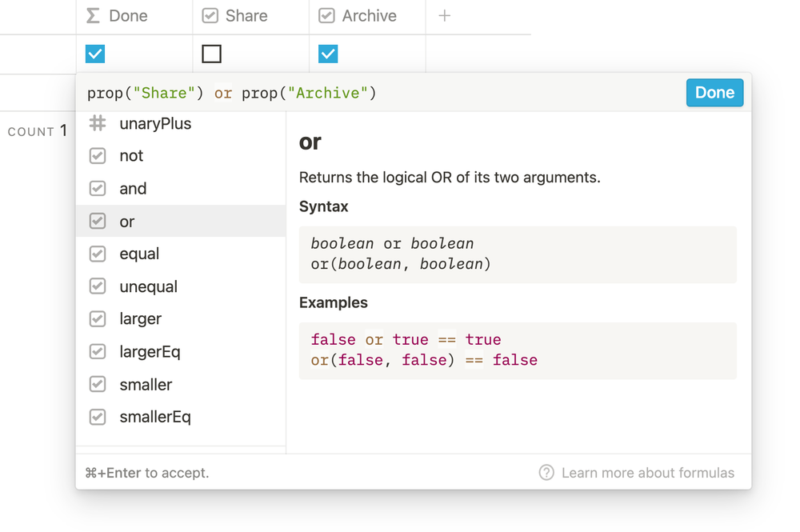The width and height of the screenshot is (800, 532).
Task: Click the COUNT 1 calculation
Action: pyautogui.click(x=38, y=131)
